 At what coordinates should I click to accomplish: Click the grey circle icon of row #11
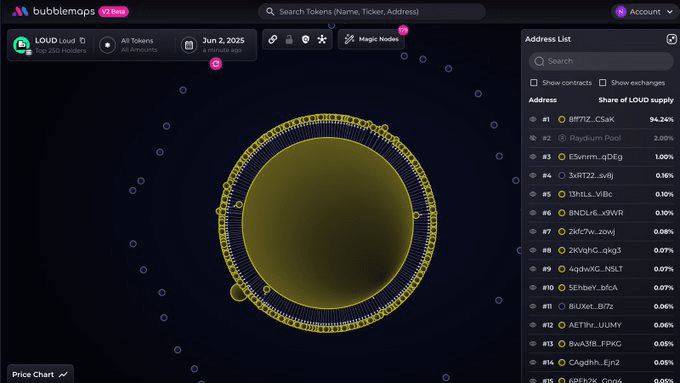coord(562,306)
